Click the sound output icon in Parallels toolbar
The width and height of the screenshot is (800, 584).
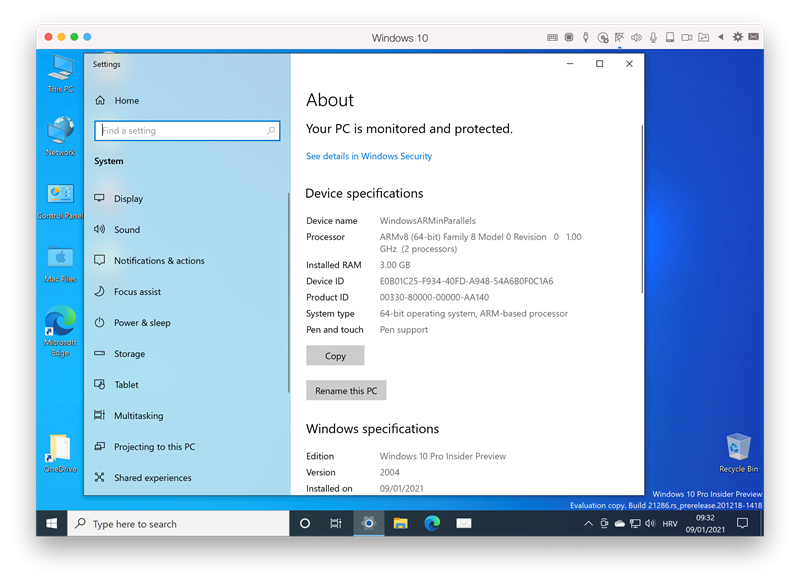point(637,37)
